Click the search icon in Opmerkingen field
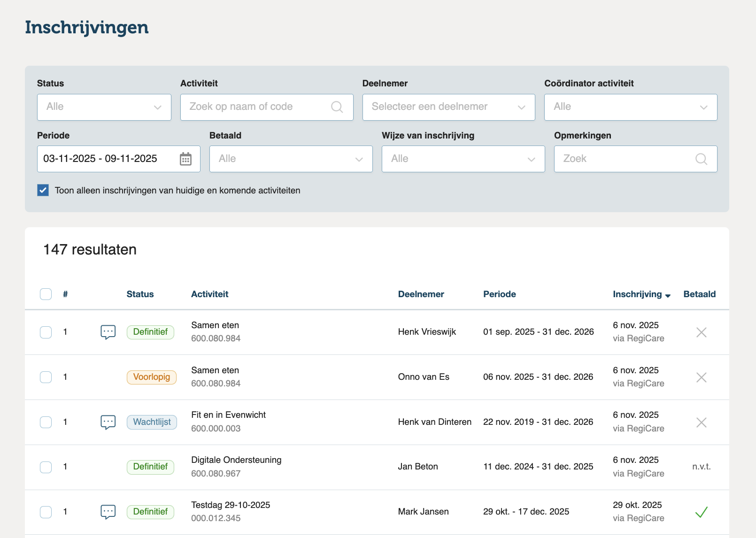The width and height of the screenshot is (756, 538). click(701, 159)
